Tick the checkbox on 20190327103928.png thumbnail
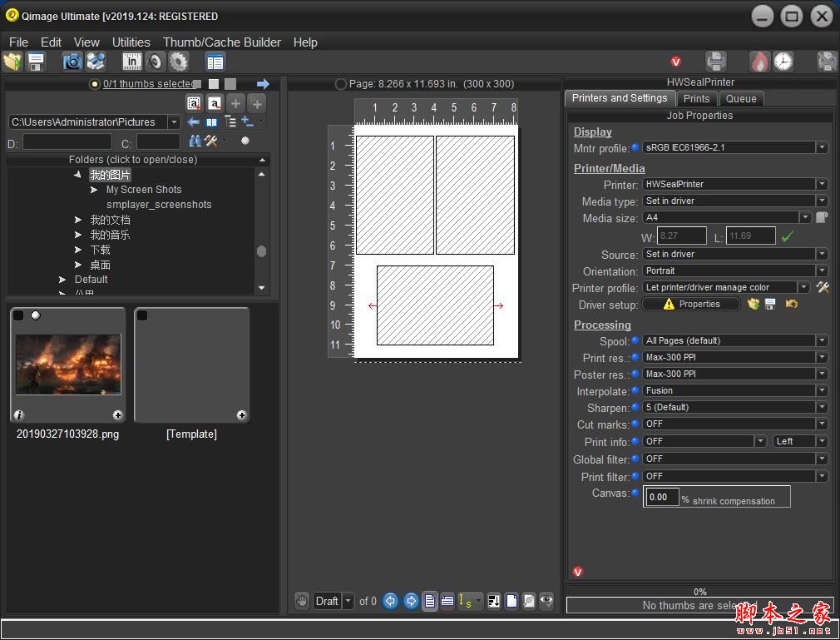 (18, 315)
